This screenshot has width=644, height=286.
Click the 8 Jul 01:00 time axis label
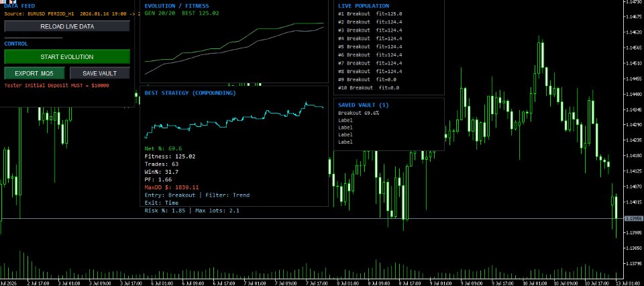coord(350,283)
